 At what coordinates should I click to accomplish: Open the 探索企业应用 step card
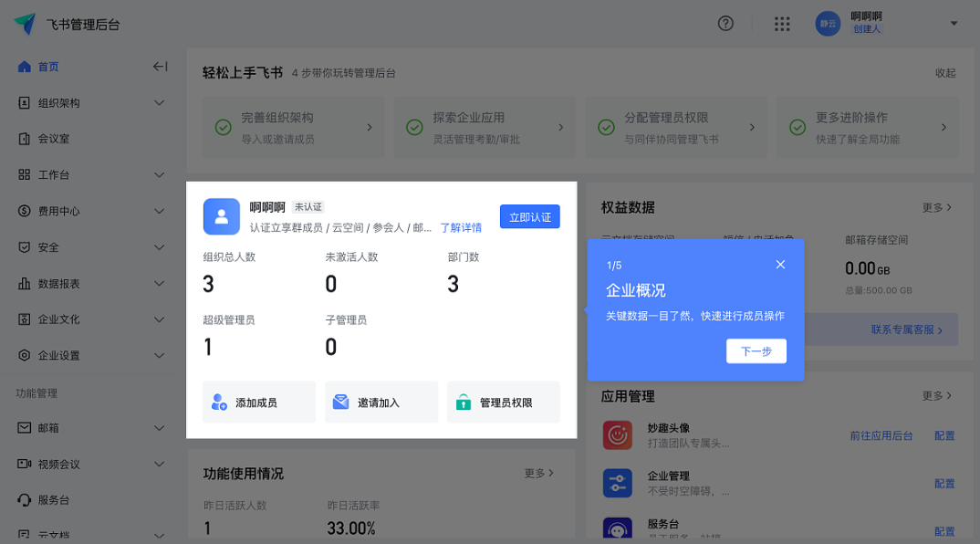(485, 127)
